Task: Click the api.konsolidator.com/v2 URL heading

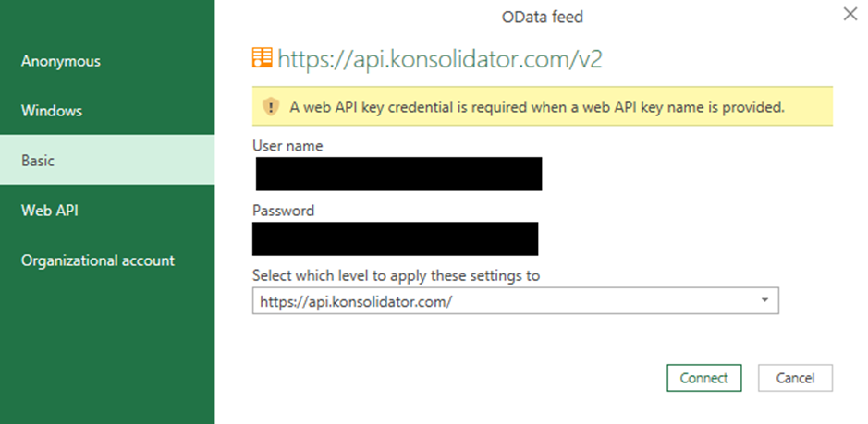Action: pos(439,59)
